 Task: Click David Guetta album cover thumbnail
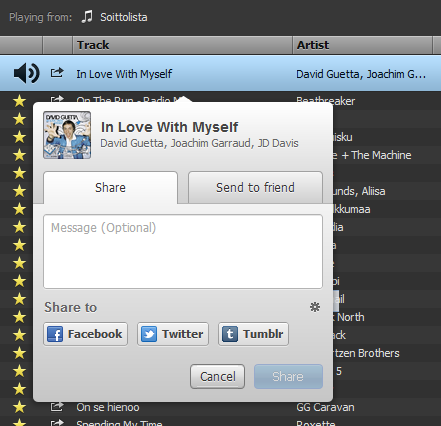[x=67, y=135]
